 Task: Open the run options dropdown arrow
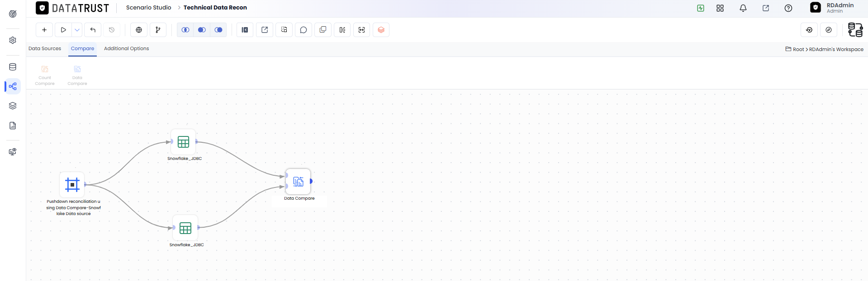[77, 30]
